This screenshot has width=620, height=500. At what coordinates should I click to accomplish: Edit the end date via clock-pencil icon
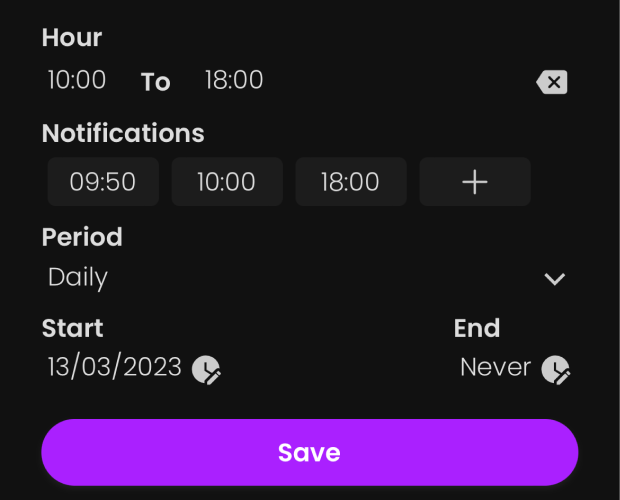tap(556, 370)
